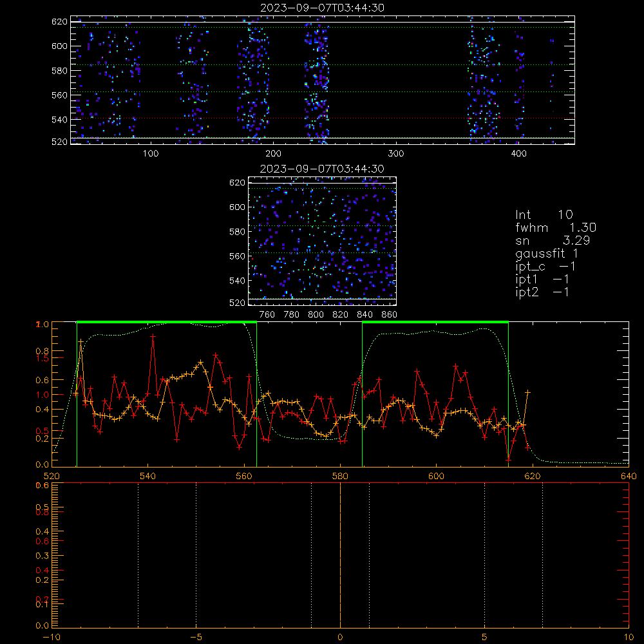
Task: Click x-axis label -10 of the bottom plot
Action: [x=52, y=638]
